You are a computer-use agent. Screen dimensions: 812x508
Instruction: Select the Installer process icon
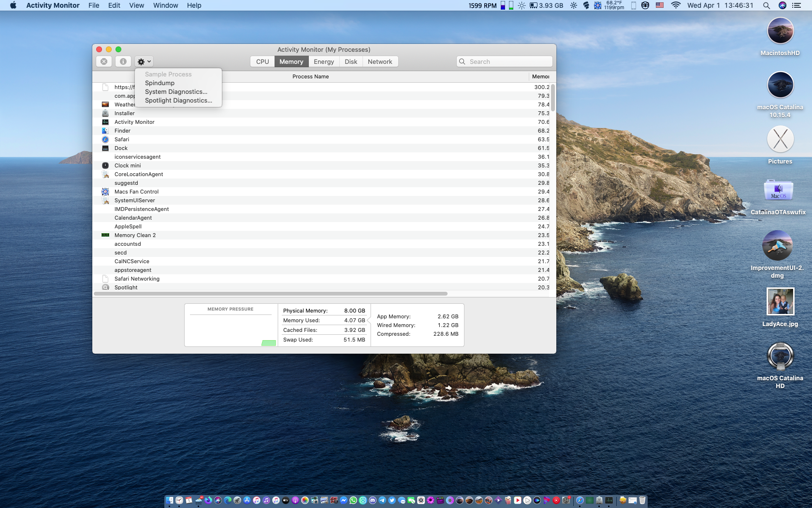(x=105, y=113)
